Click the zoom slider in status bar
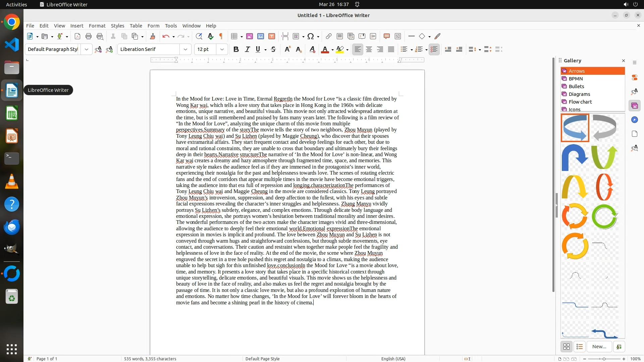This screenshot has height=362, width=644. click(x=604, y=359)
